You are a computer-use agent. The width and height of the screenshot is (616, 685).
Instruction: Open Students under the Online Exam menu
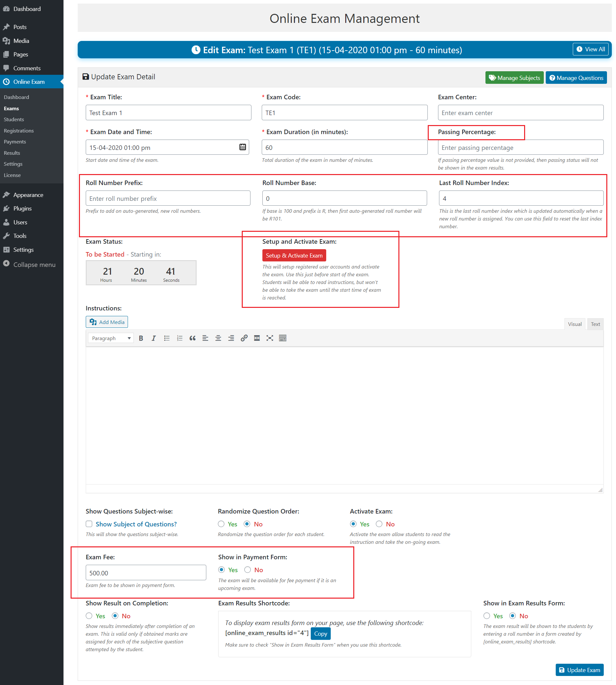pos(14,119)
